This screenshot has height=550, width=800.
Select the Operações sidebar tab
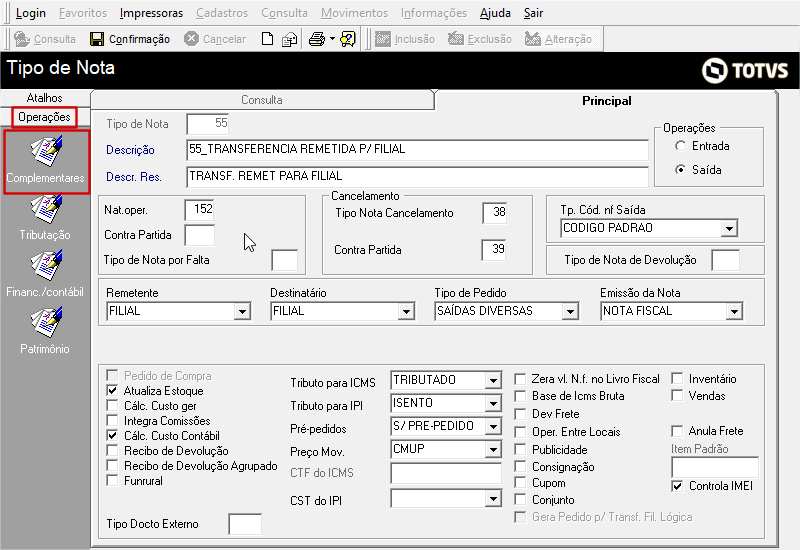(x=44, y=117)
